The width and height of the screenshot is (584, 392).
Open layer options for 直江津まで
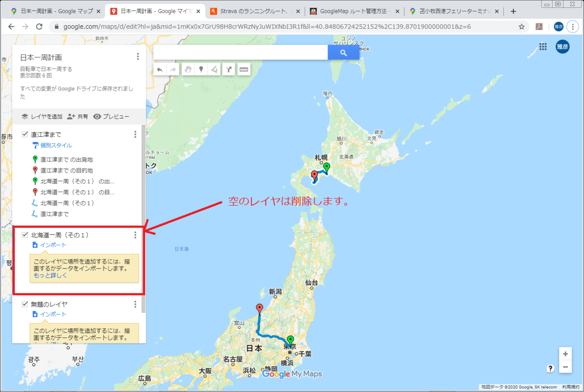pos(135,135)
